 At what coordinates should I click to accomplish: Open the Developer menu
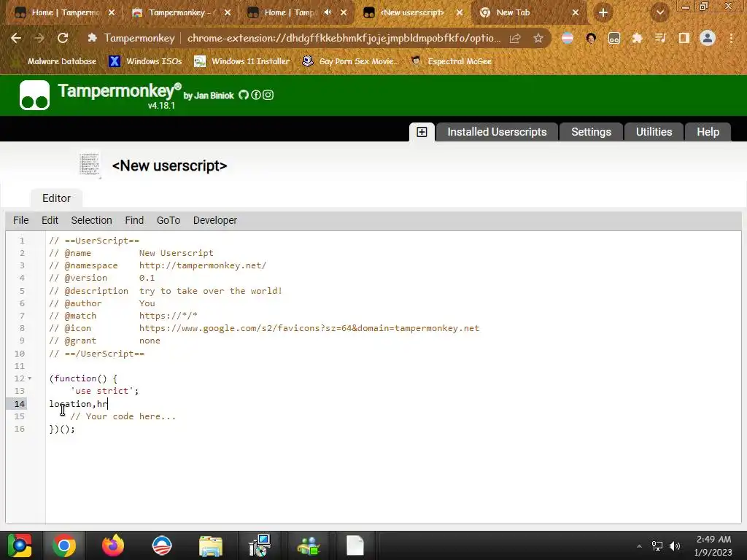[215, 220]
